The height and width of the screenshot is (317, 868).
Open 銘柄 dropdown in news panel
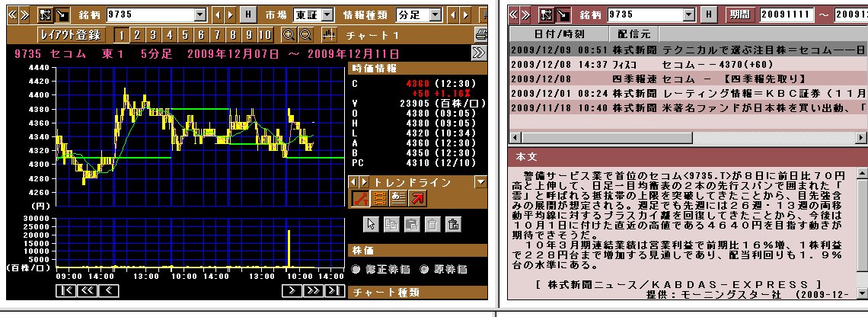click(x=688, y=15)
